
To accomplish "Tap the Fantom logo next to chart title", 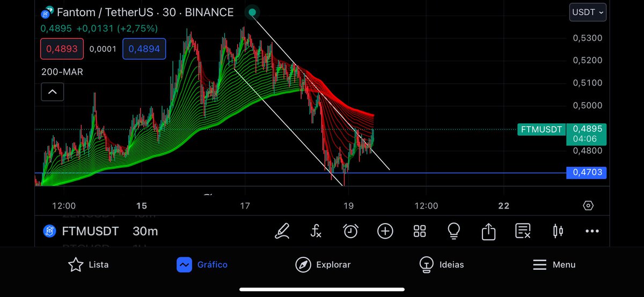I will pyautogui.click(x=47, y=12).
